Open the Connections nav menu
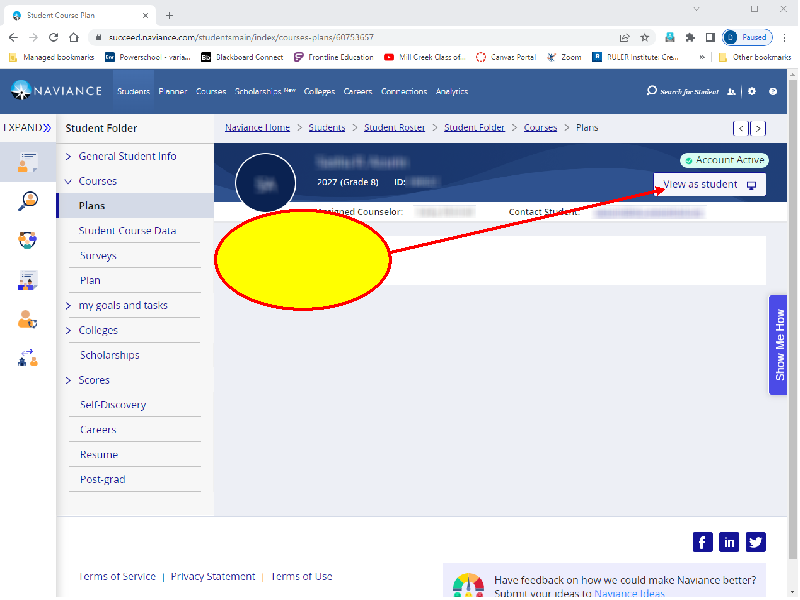Screen dimensions: 800x600 click(x=404, y=91)
